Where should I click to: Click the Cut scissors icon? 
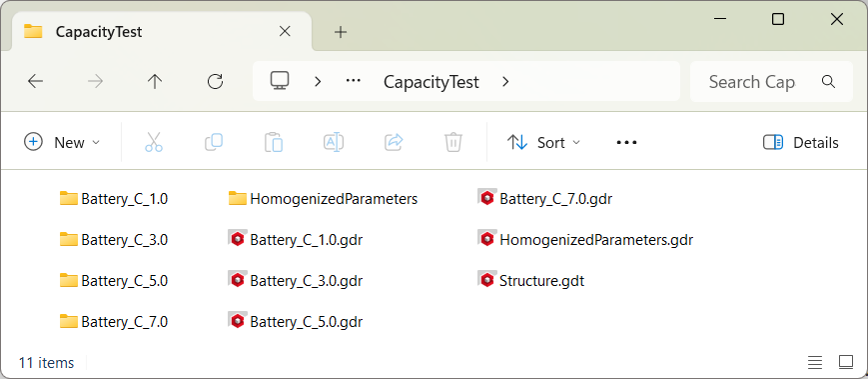154,142
